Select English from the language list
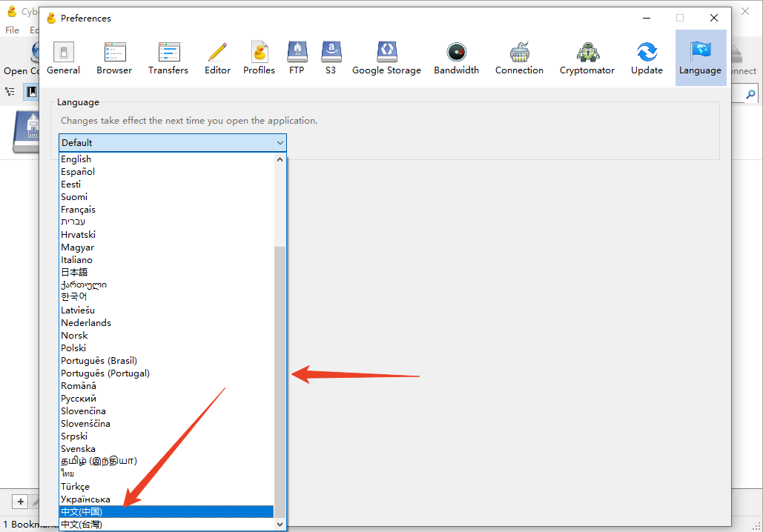The width and height of the screenshot is (763, 532). click(x=166, y=159)
